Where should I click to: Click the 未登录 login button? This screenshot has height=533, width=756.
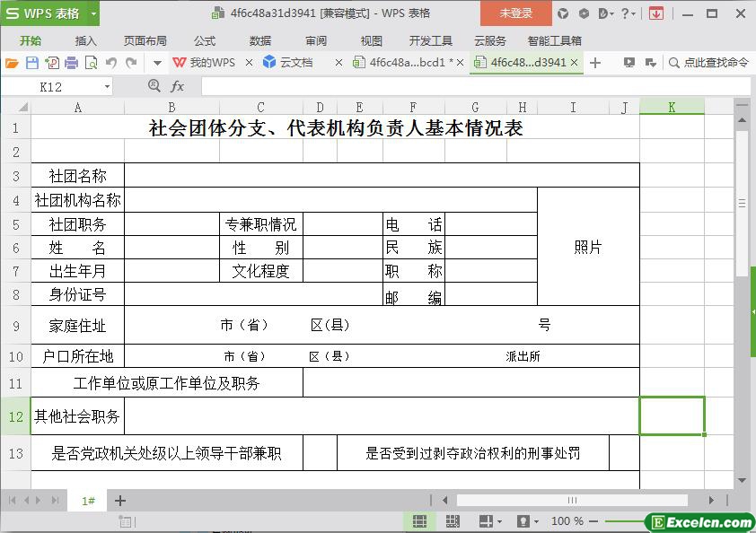[516, 13]
